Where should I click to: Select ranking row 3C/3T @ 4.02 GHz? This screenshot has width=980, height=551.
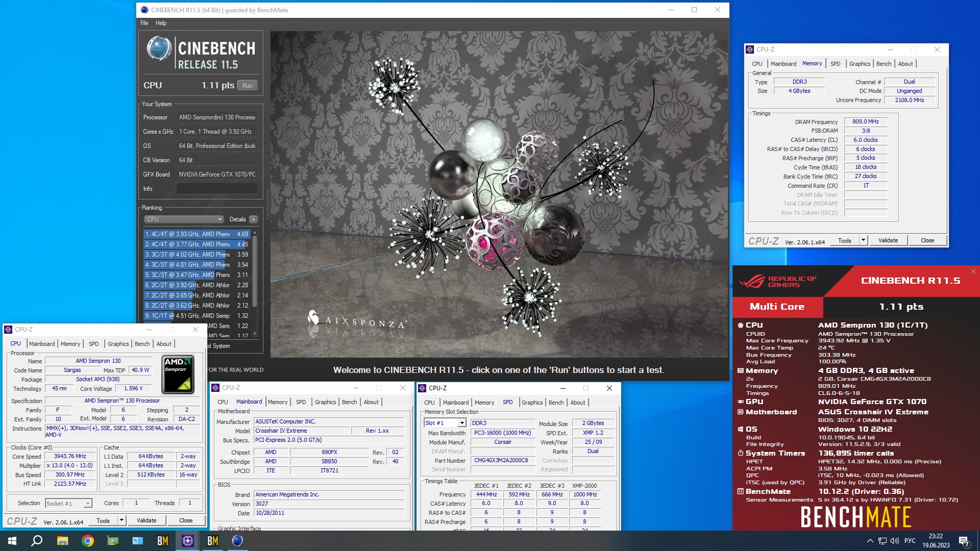pos(197,255)
